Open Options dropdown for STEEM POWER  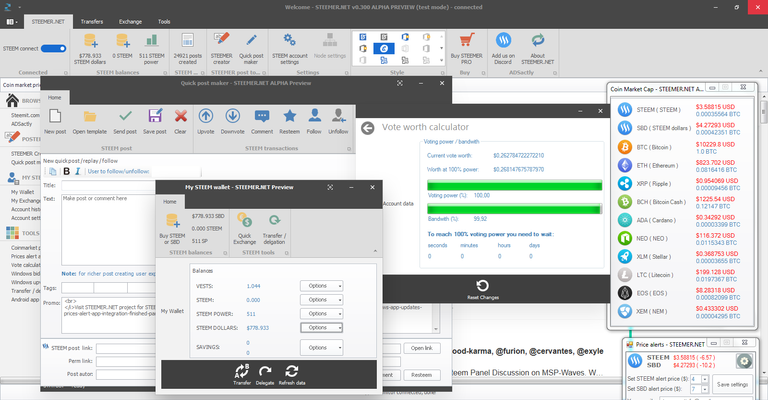coord(321,314)
